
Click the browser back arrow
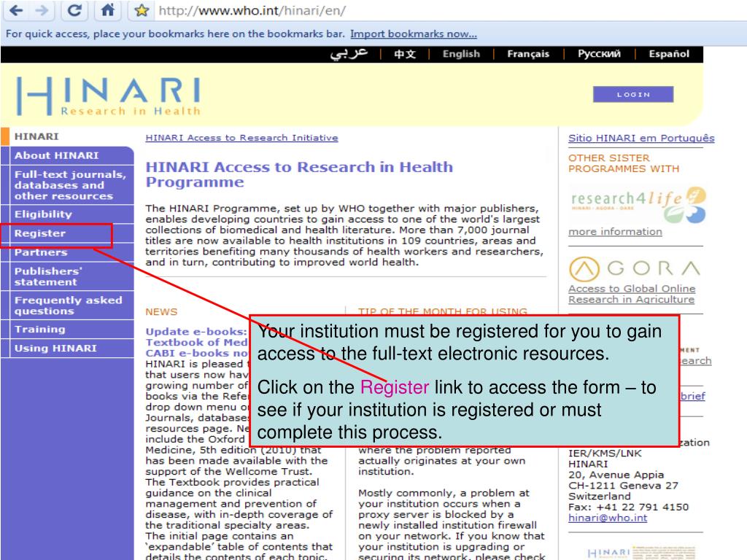[x=16, y=10]
